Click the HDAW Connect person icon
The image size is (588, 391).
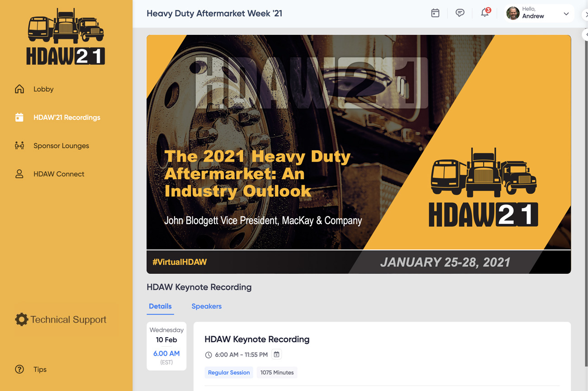click(x=19, y=174)
